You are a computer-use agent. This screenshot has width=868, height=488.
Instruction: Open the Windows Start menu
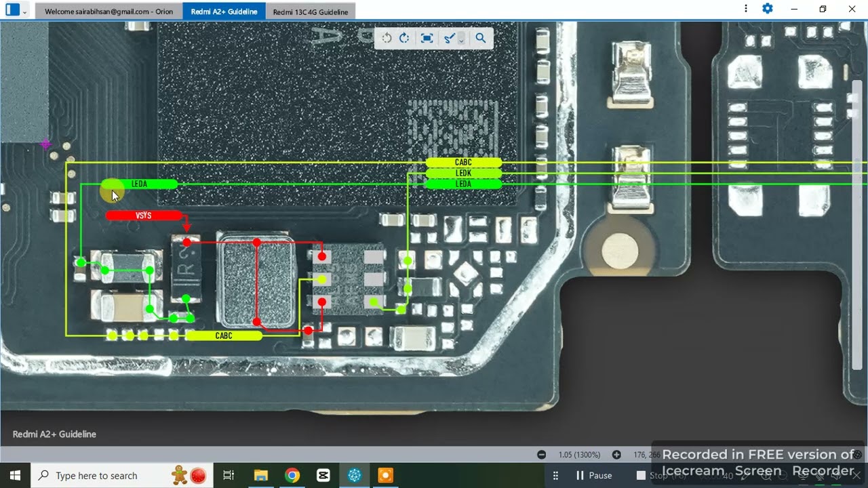coord(15,475)
